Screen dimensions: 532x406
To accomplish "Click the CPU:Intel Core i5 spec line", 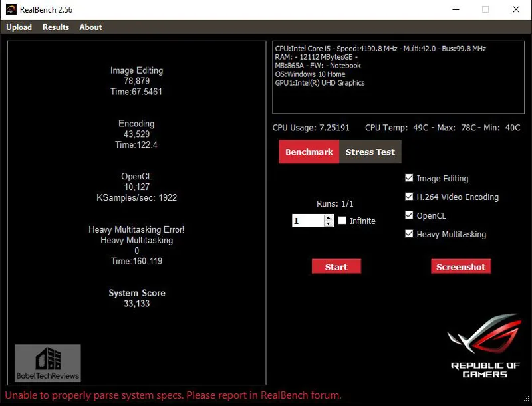I will coord(380,49).
